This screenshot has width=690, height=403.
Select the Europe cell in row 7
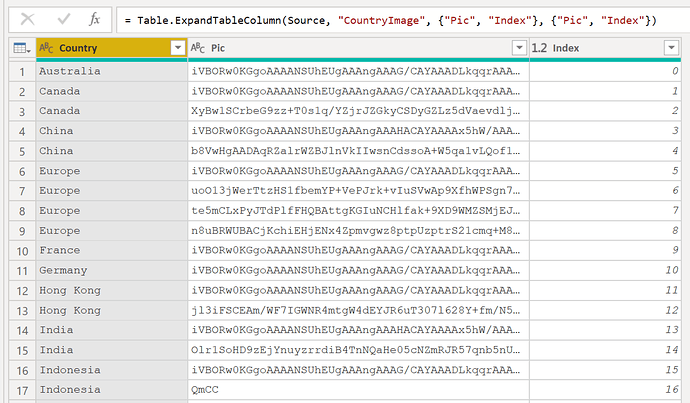pos(112,191)
